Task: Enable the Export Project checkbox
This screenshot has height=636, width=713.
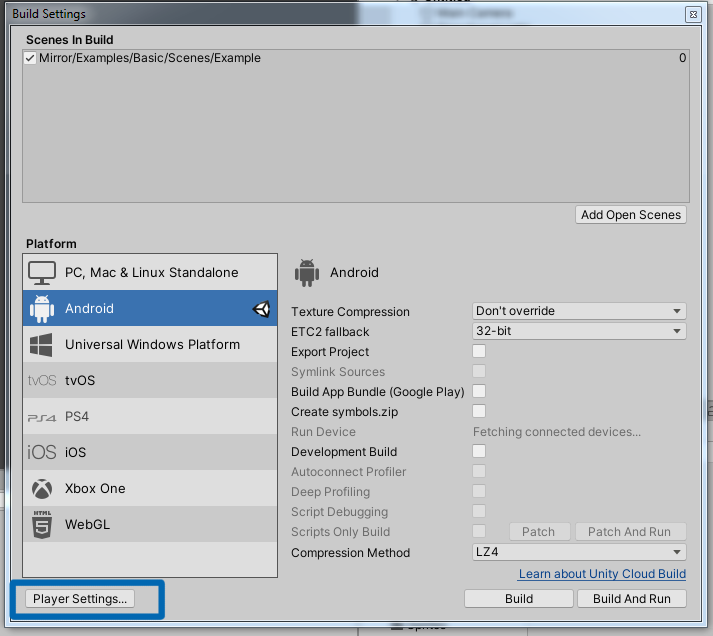Action: coord(479,351)
